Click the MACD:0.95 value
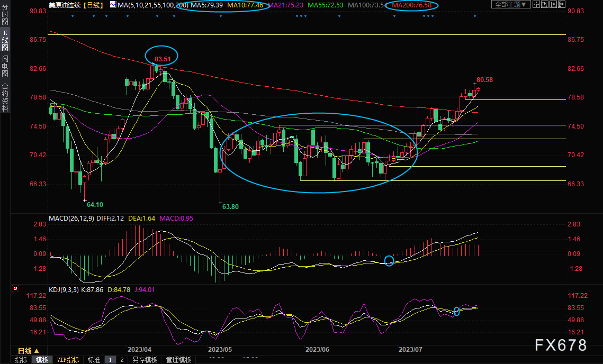Viewport: 603px width, 364px height. coord(176,218)
